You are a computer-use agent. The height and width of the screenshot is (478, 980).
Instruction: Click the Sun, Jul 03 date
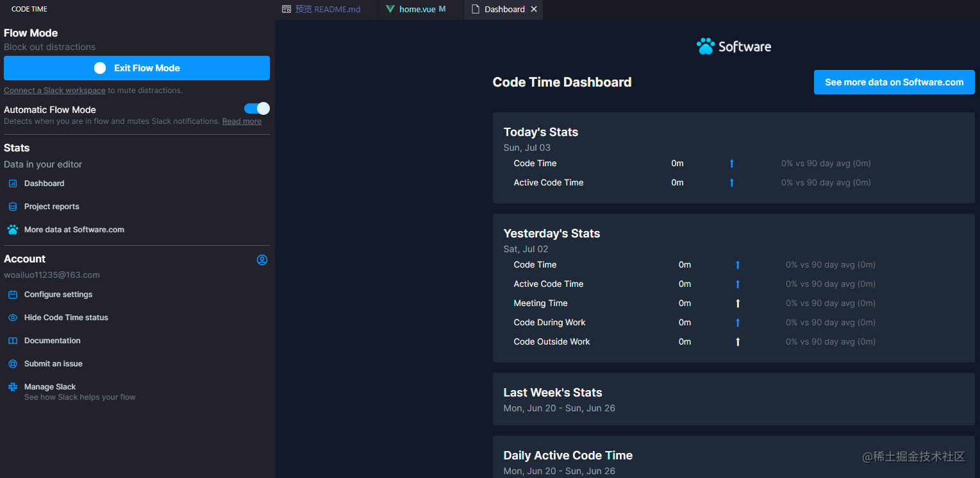coord(527,148)
